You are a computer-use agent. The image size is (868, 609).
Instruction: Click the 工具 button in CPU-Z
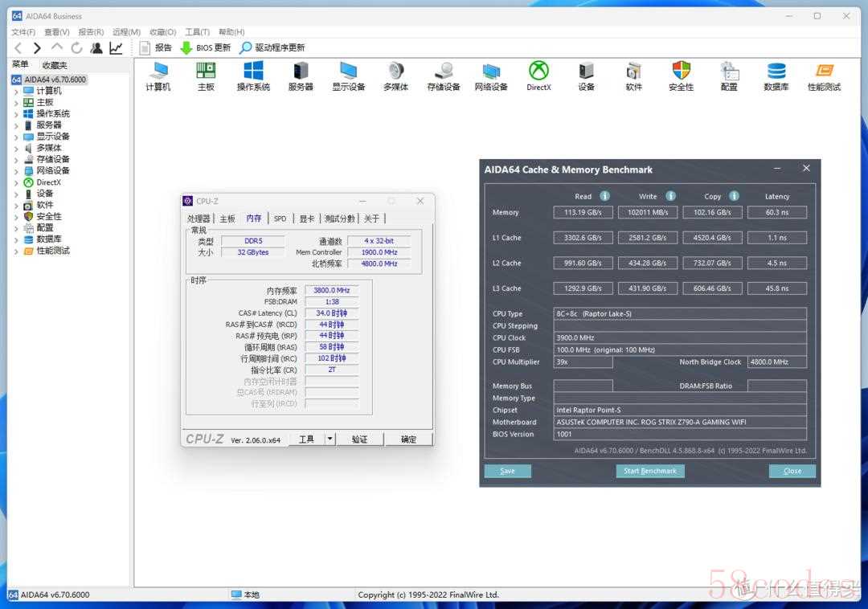[x=307, y=439]
